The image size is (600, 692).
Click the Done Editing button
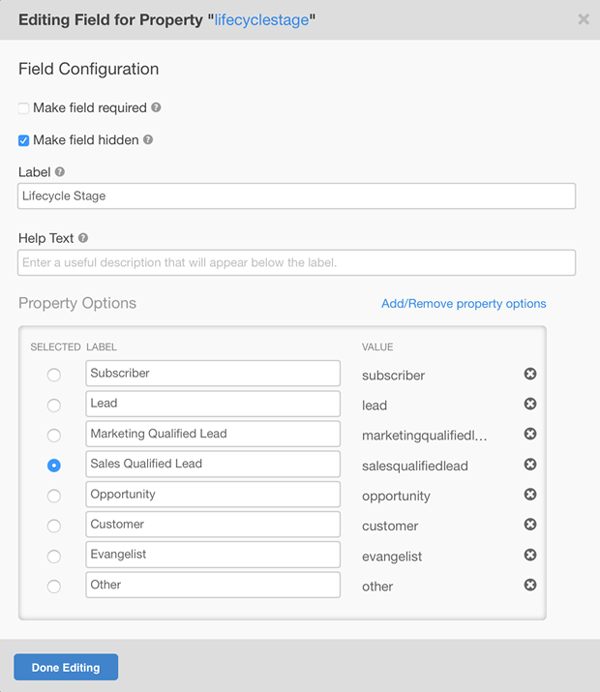66,667
